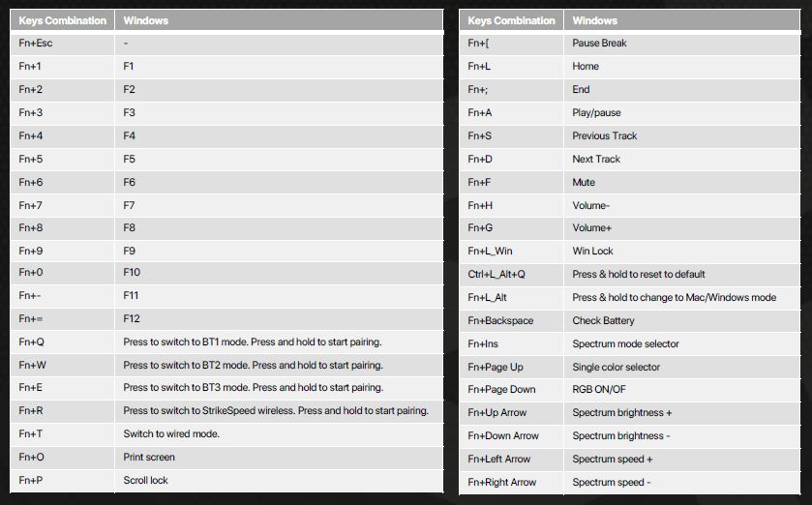The width and height of the screenshot is (812, 505).
Task: Click the "Switch to wired mode." description
Action: tap(171, 434)
